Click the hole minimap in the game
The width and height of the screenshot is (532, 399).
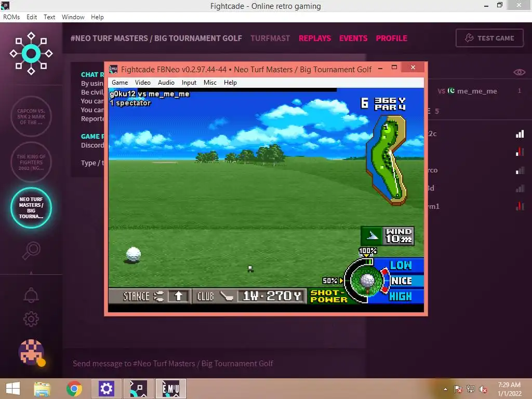pos(386,161)
